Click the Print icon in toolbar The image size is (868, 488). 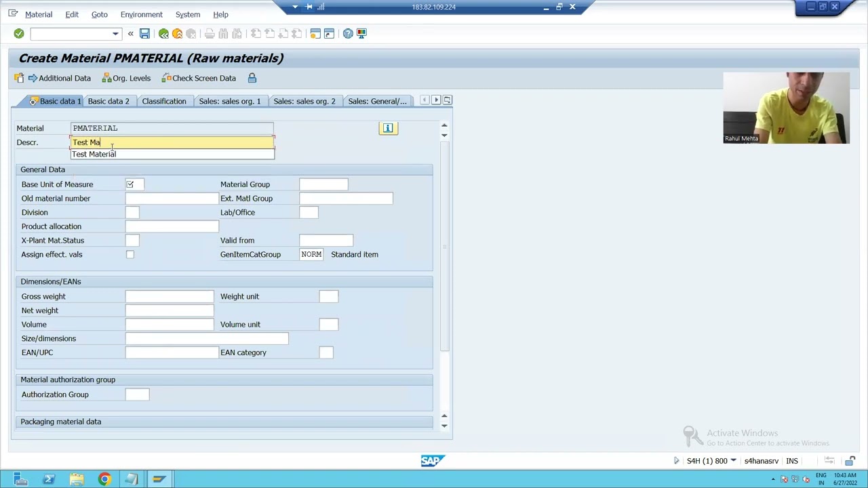pyautogui.click(x=210, y=33)
